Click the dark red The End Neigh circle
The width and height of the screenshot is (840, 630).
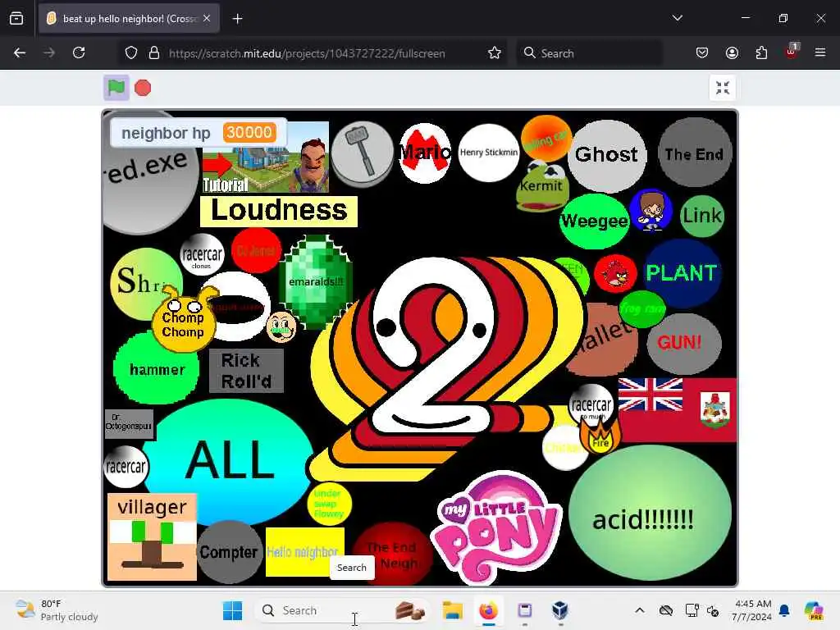coord(394,555)
